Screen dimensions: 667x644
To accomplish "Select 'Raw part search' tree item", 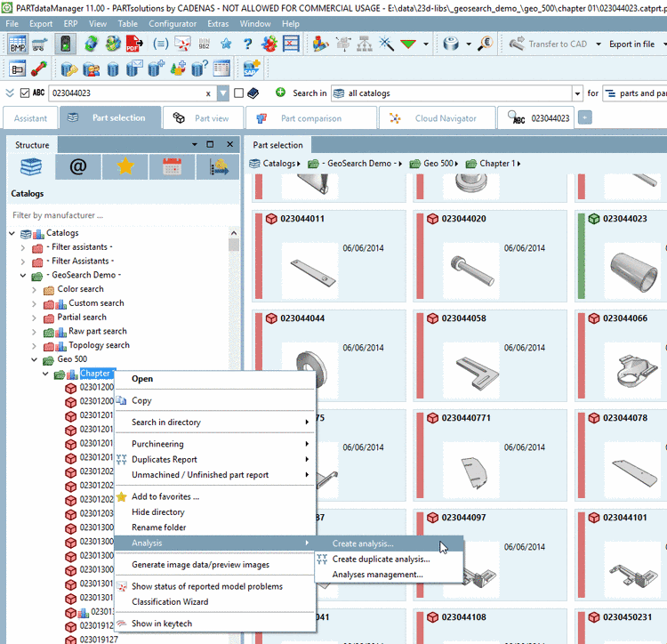I will point(98,332).
